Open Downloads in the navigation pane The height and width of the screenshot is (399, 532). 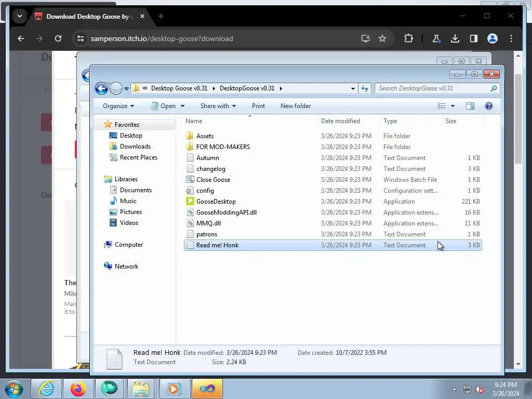point(135,146)
